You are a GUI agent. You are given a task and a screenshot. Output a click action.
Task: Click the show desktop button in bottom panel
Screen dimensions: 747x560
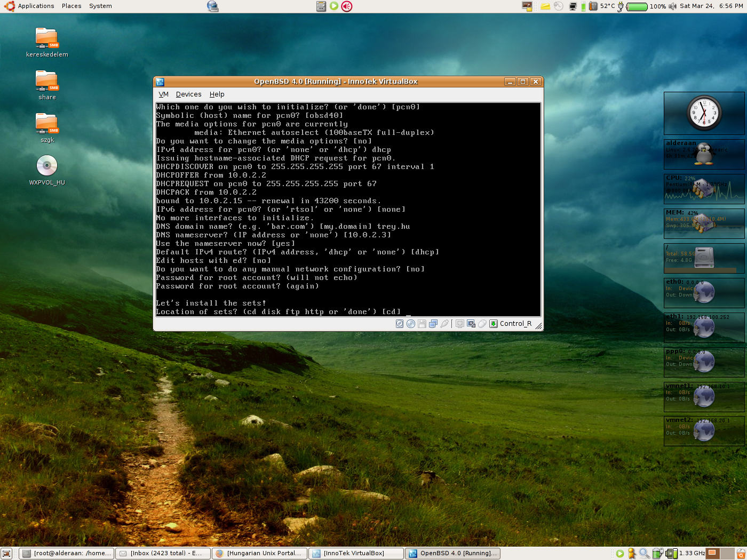[6, 554]
